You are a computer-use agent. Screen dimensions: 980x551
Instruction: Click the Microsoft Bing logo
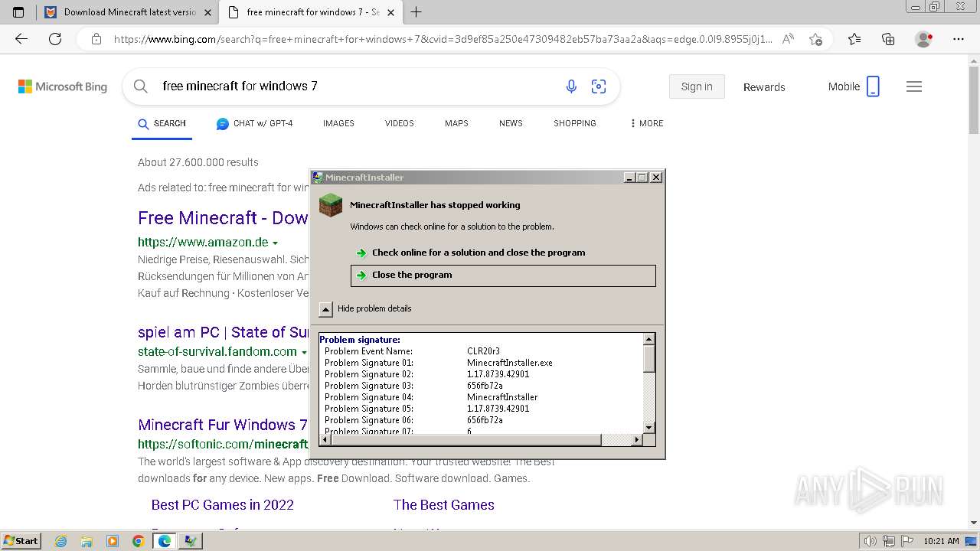click(x=63, y=86)
